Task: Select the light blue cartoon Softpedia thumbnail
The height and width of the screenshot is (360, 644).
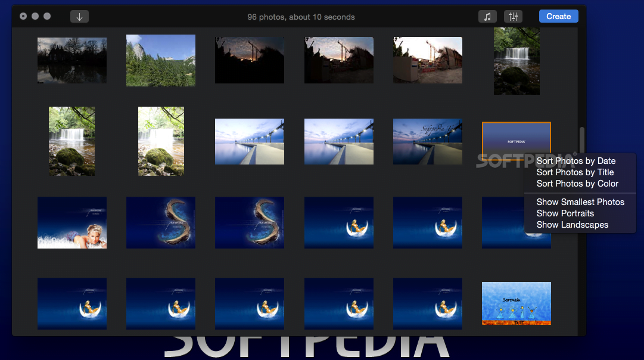Action: (x=516, y=303)
